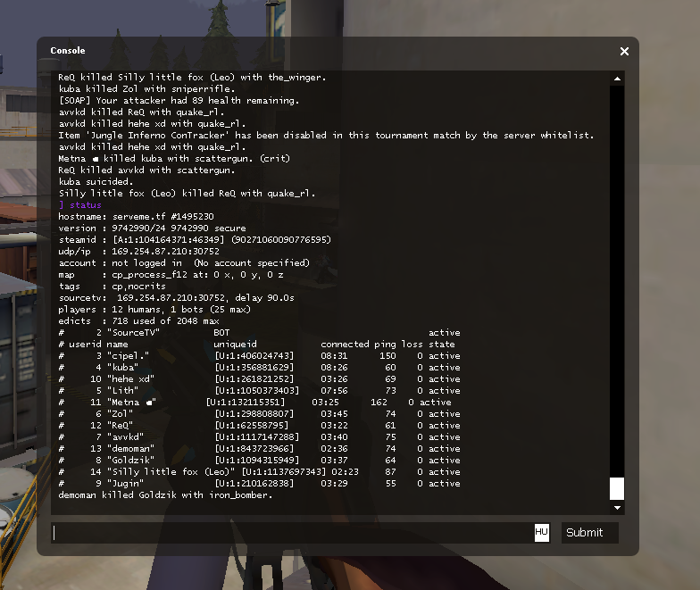Click the purple "status" command line

coord(85,205)
